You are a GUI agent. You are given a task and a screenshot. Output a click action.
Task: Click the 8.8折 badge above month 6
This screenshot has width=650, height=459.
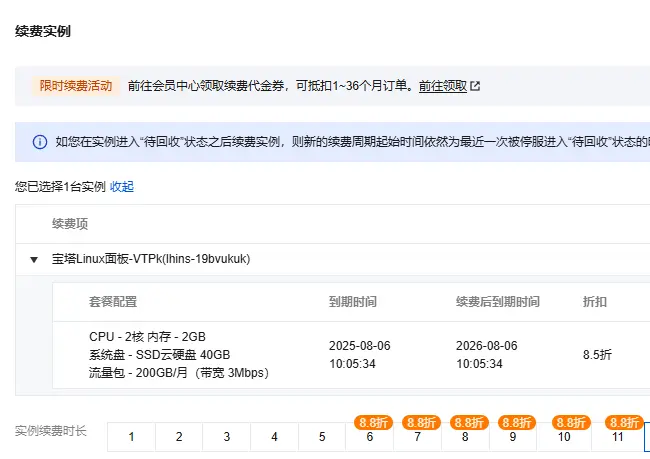370,422
